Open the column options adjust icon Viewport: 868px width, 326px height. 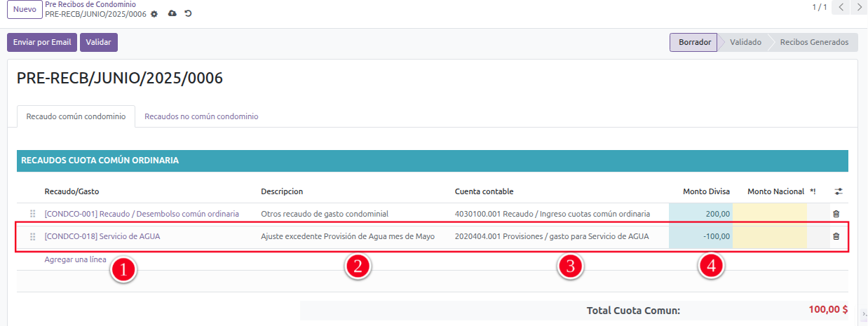pos(839,191)
